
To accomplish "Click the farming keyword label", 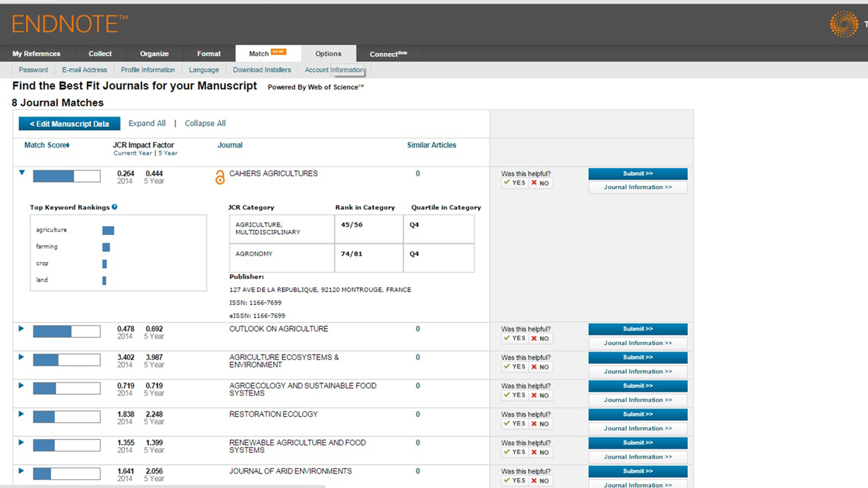I will 47,247.
